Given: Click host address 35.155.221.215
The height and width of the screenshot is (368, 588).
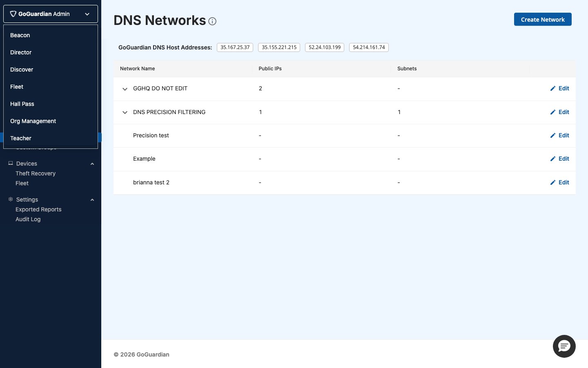Looking at the screenshot, I should [x=279, y=47].
